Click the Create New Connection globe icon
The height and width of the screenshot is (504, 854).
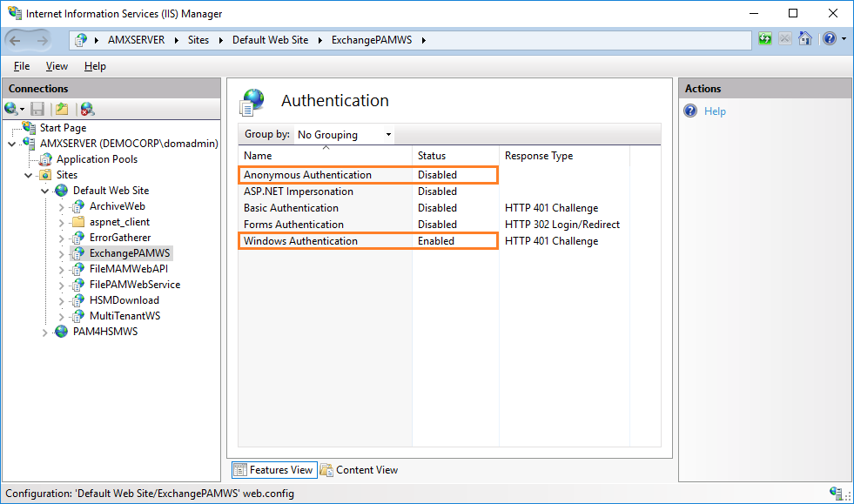[x=11, y=109]
